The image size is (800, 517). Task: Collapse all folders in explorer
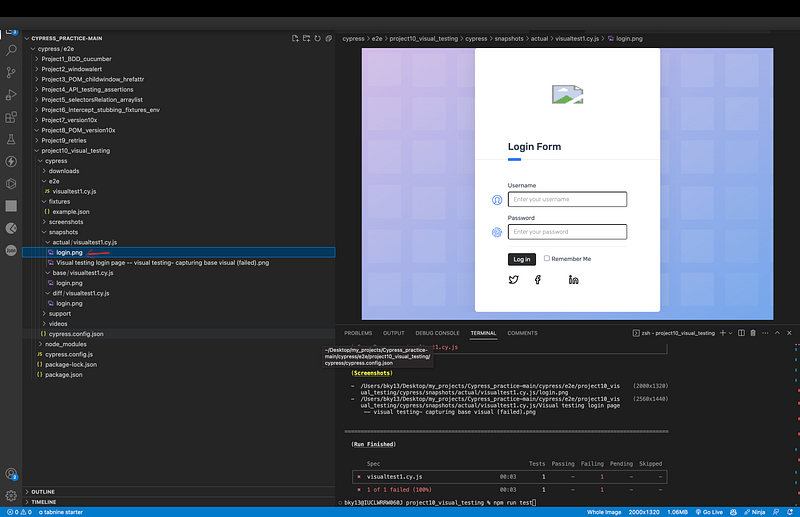(x=329, y=38)
